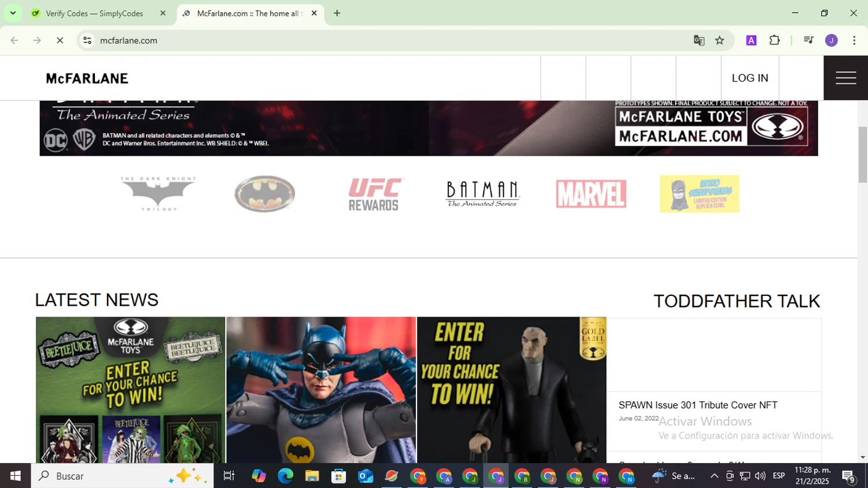Open SPAWN Issue 301 Tribute Cover NFT

698,405
